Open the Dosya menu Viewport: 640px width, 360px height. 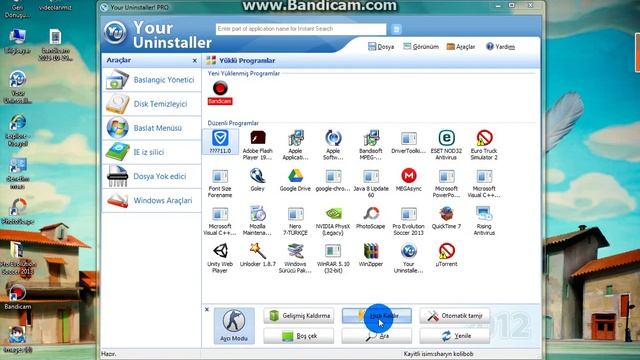tap(381, 47)
